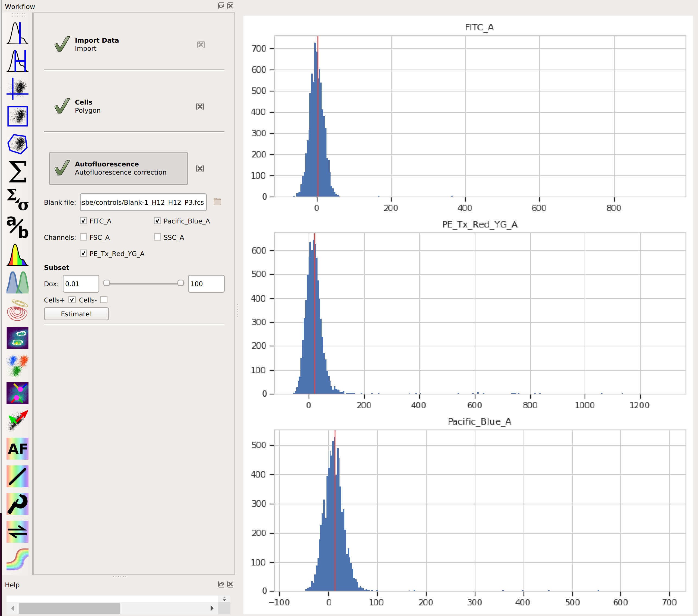The width and height of the screenshot is (698, 616).
Task: Select the Range gate operation icon
Action: [x=17, y=61]
